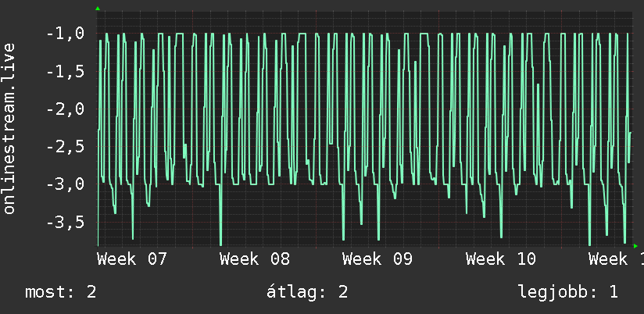
Task: Click the 'legjobb: 1' best value text
Action: point(568,292)
